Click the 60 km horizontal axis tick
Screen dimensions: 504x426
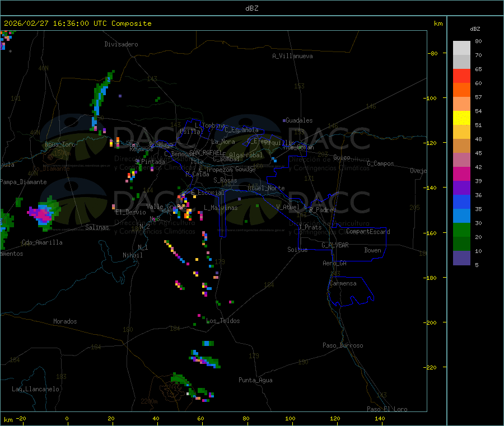pos(201,418)
